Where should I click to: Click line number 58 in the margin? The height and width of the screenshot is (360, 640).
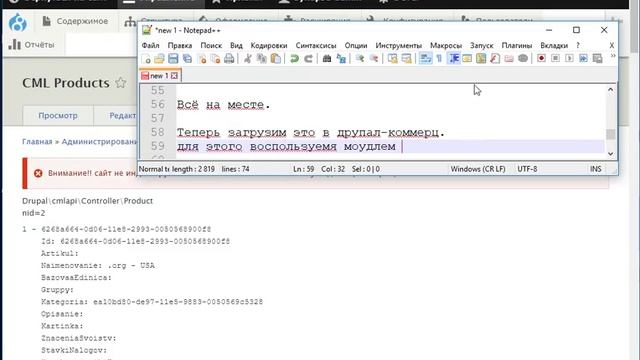tap(158, 132)
